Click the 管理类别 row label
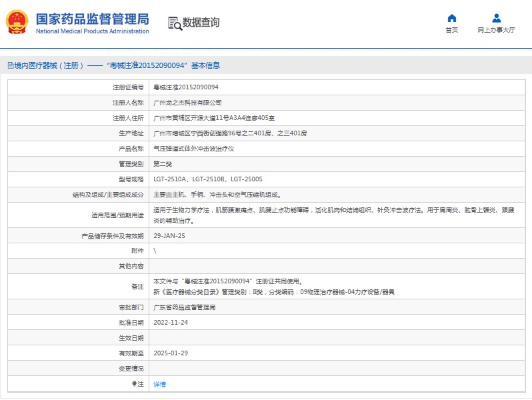 [x=131, y=164]
